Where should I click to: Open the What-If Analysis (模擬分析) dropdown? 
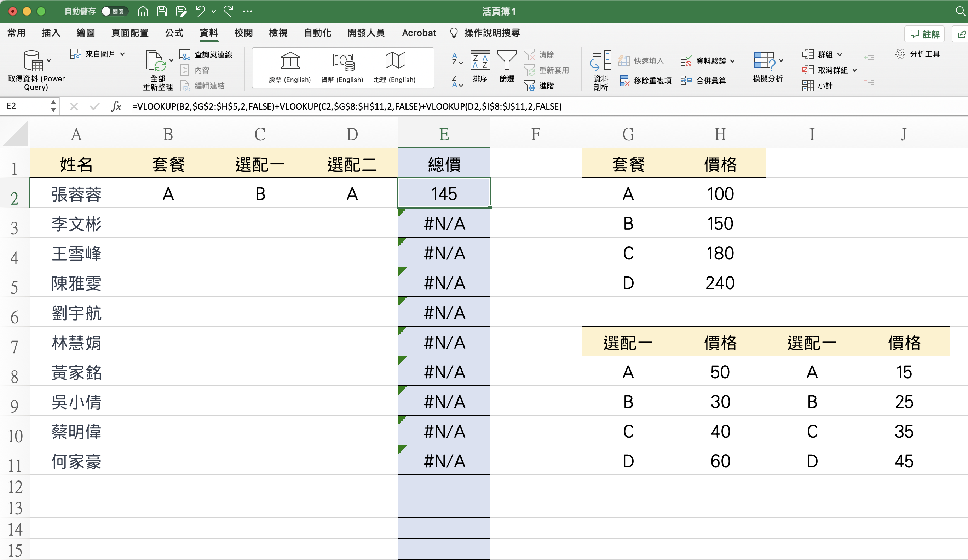click(781, 60)
